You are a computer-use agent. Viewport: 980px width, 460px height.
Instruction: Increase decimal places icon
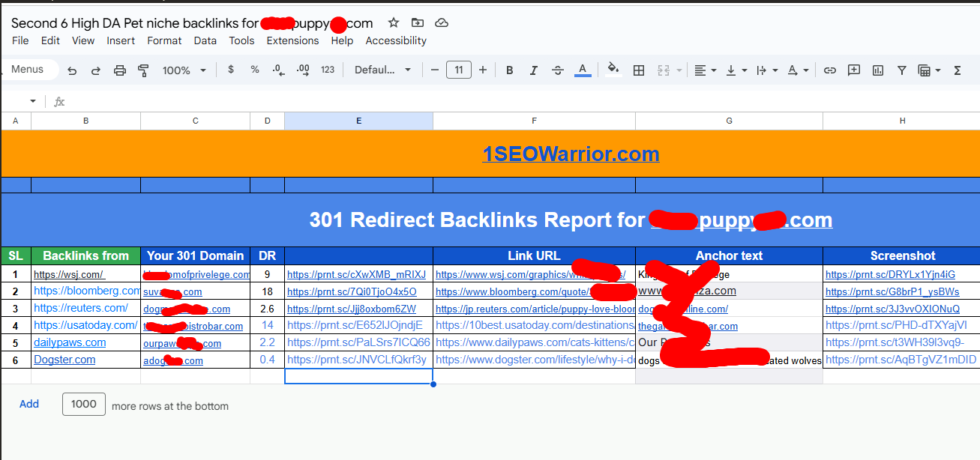pyautogui.click(x=303, y=70)
